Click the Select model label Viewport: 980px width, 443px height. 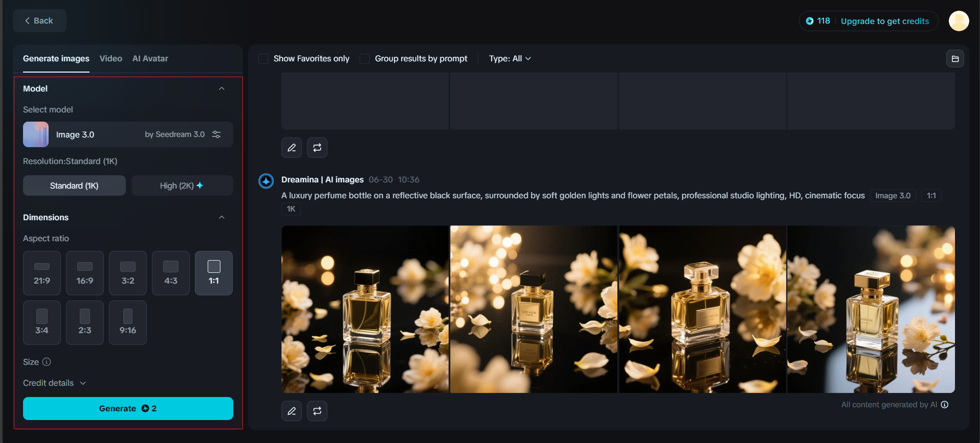(48, 109)
